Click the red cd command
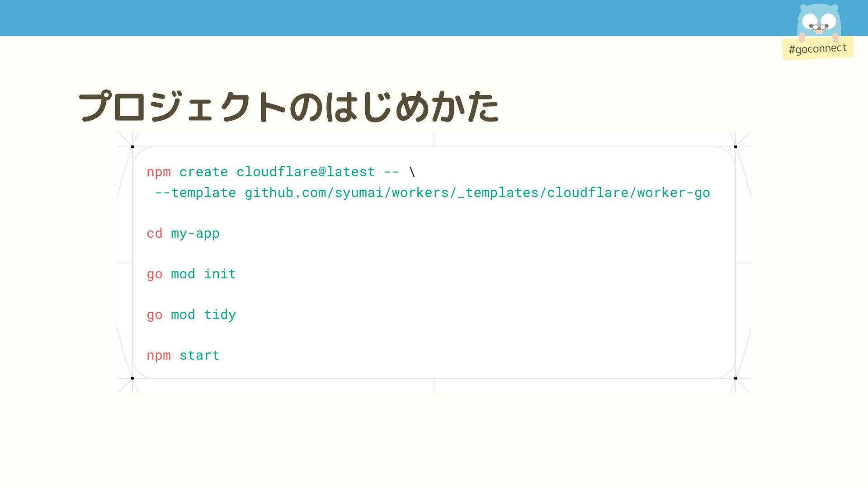868x488 pixels. (x=154, y=234)
